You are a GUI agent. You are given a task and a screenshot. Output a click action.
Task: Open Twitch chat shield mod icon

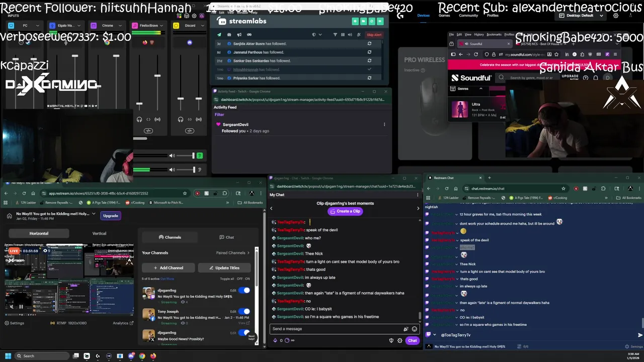tap(391, 340)
